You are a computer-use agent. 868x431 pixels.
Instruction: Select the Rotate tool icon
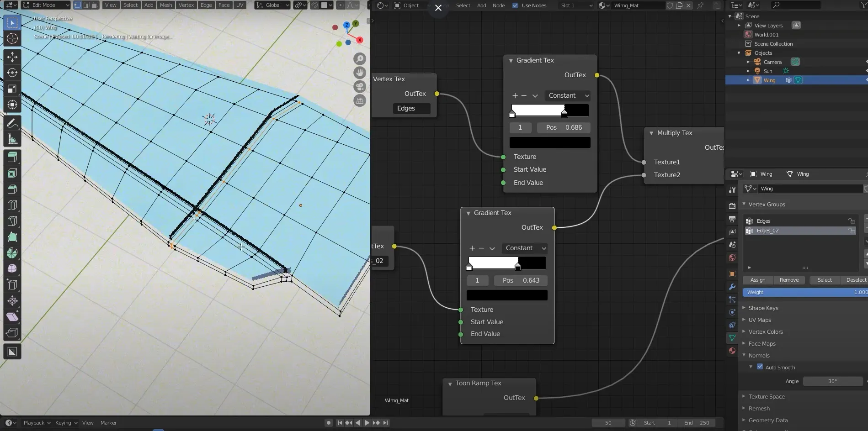pyautogui.click(x=12, y=73)
